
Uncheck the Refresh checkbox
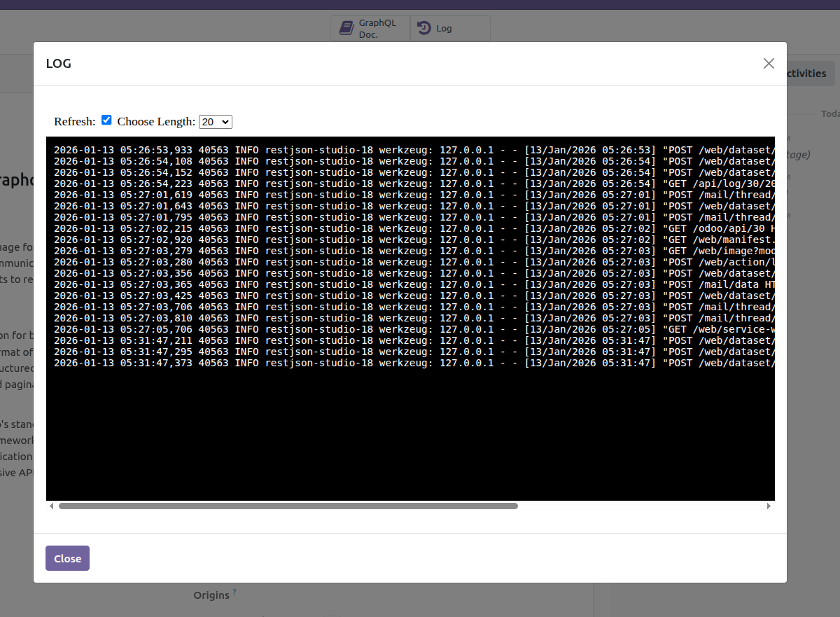106,120
